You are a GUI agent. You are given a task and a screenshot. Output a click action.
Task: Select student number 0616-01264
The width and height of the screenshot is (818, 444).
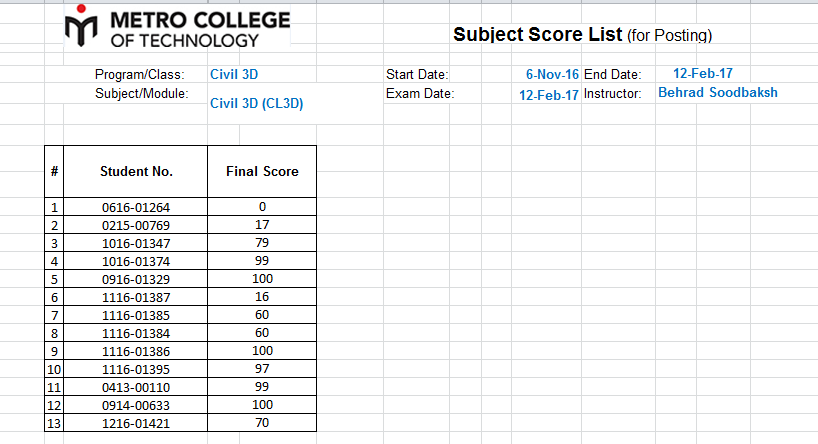click(x=136, y=207)
